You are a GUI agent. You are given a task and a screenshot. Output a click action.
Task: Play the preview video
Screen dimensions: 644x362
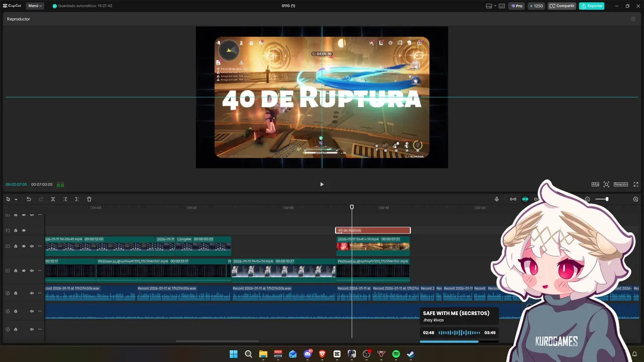pos(322,185)
